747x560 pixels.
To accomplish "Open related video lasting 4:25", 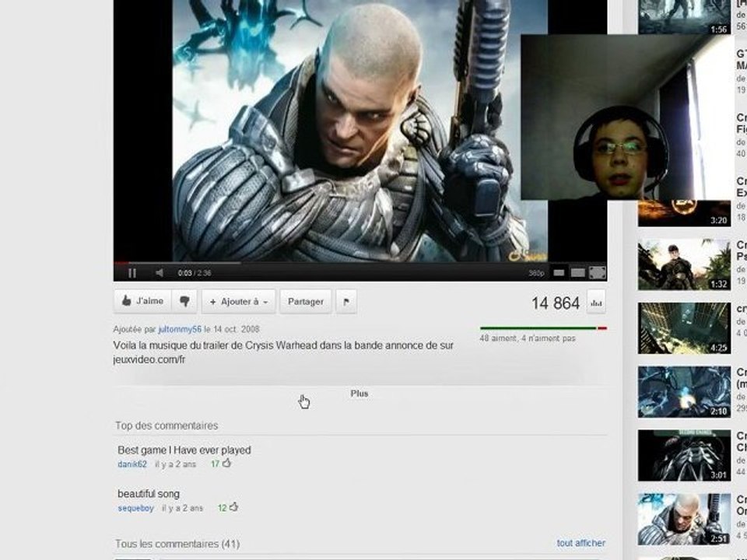I will pyautogui.click(x=684, y=327).
